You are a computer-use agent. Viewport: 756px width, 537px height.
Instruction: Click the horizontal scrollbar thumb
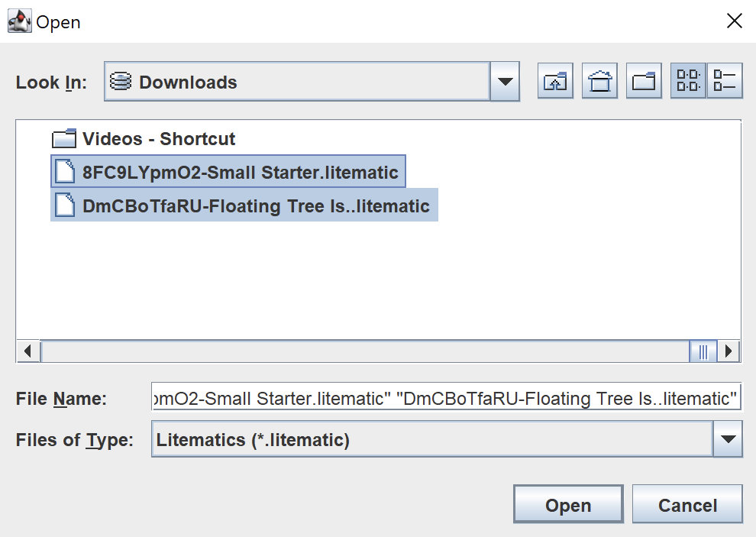click(x=703, y=351)
